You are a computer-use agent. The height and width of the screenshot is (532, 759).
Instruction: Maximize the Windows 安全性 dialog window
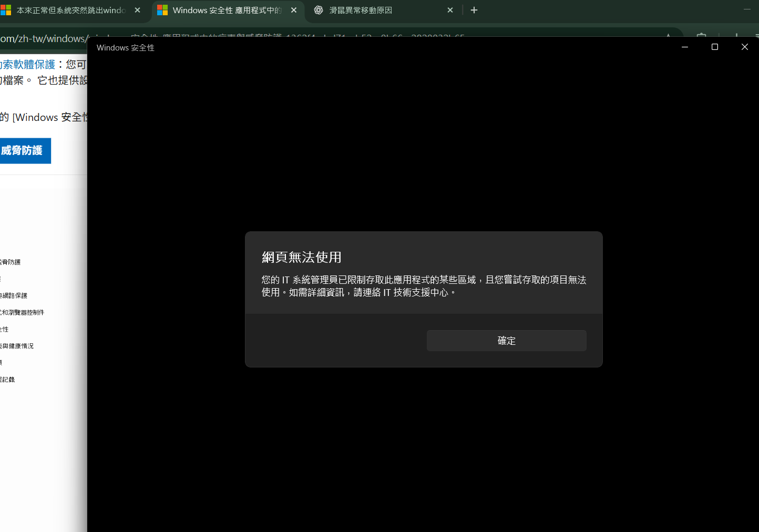click(714, 47)
